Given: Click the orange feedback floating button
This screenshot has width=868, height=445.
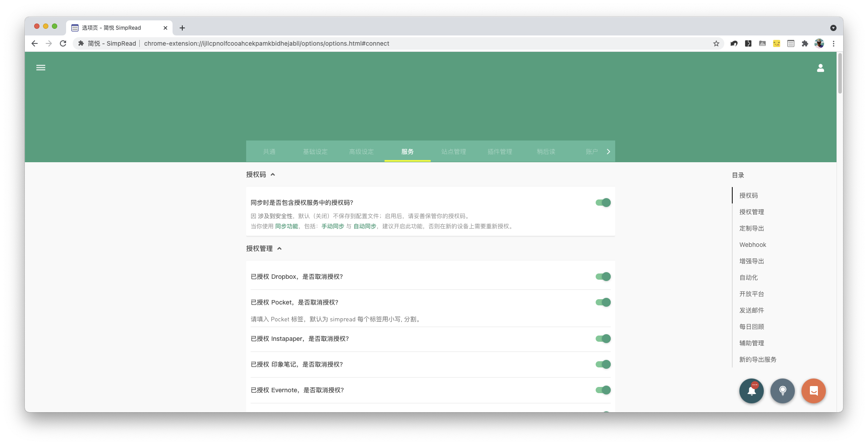Looking at the screenshot, I should tap(813, 391).
